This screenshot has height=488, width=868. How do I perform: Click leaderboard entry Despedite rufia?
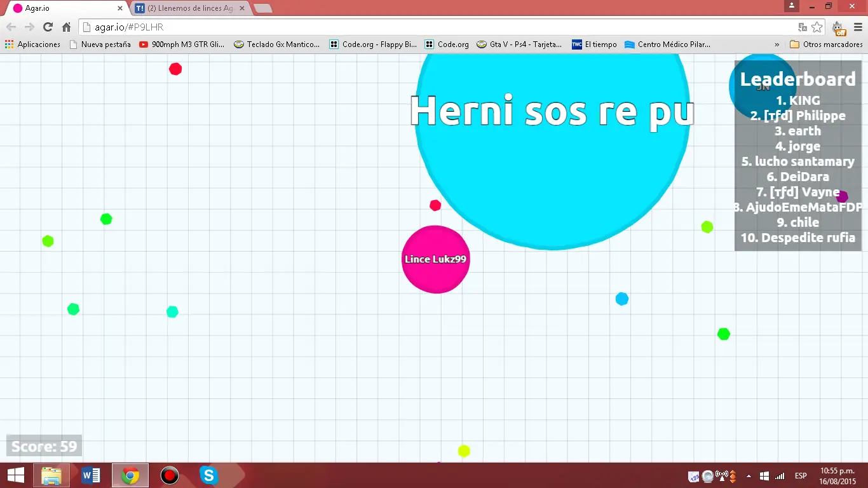coord(798,238)
